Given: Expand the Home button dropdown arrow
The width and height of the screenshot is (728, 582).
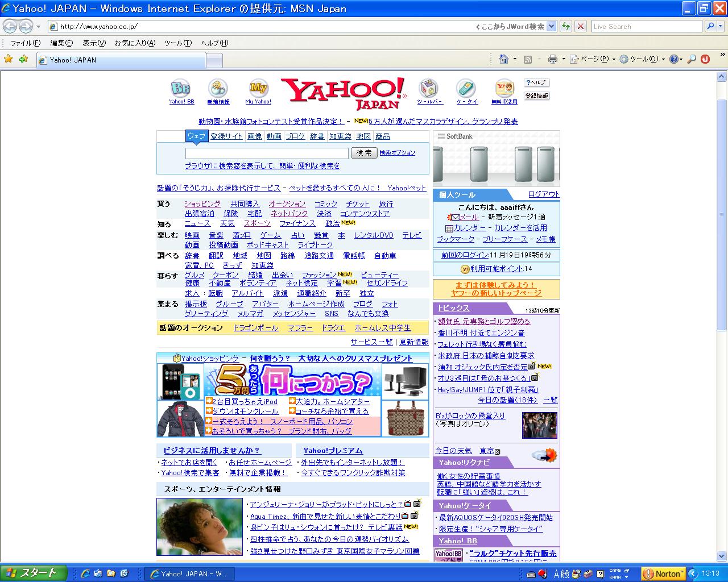Looking at the screenshot, I should tap(515, 59).
